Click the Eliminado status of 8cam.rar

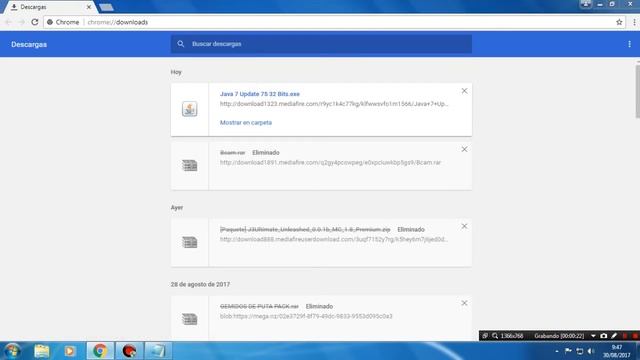point(266,153)
